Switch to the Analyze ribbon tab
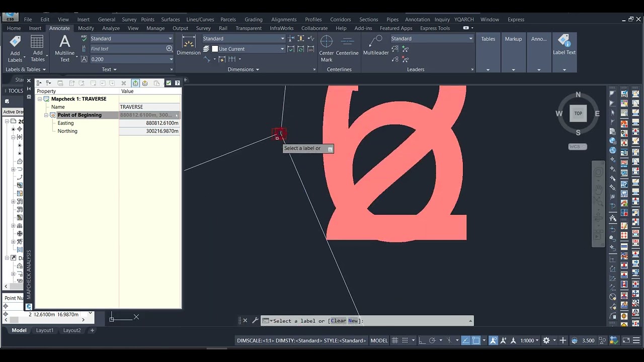 pyautogui.click(x=111, y=28)
